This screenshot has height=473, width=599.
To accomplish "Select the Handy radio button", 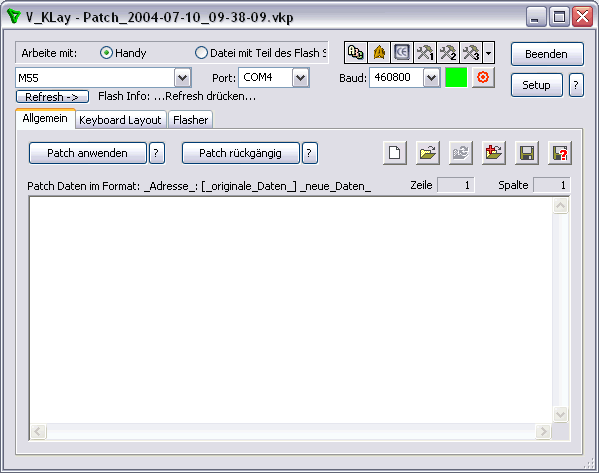I will click(106, 53).
